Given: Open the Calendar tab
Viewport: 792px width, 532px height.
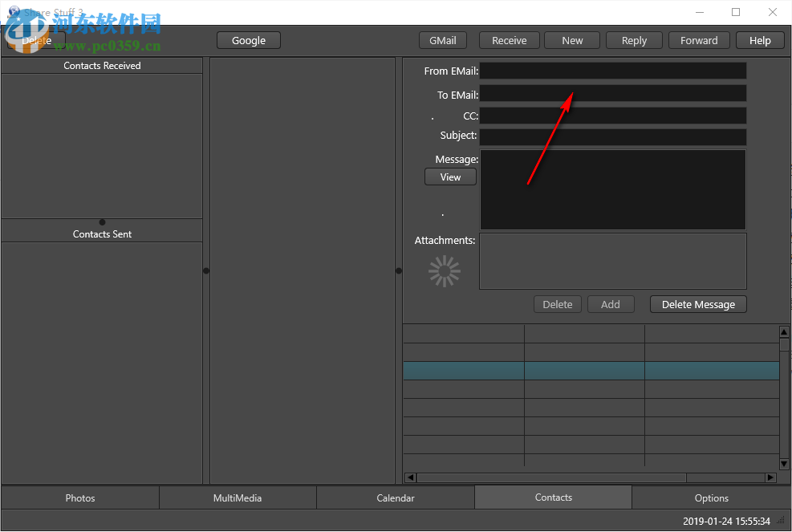Looking at the screenshot, I should [x=396, y=497].
